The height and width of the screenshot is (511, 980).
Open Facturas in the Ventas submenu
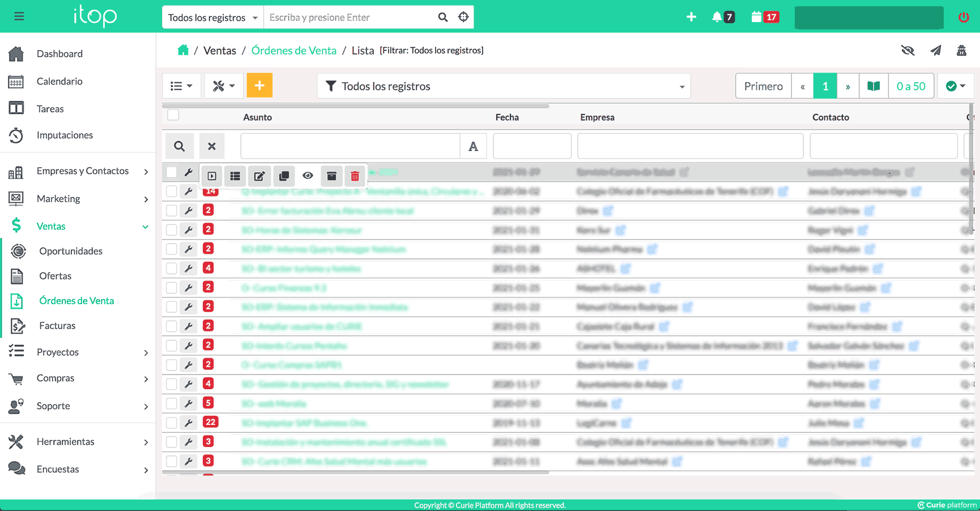pos(57,326)
